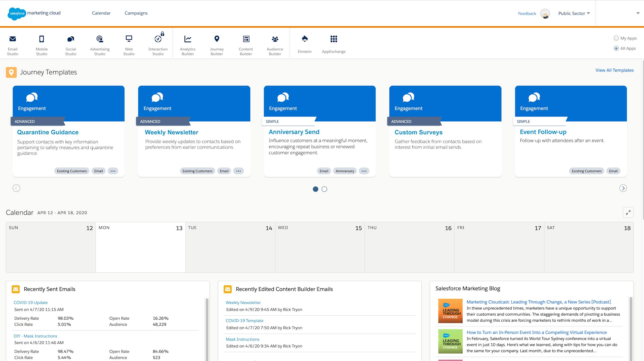Select first carousel page dot
644x361 pixels.
pyautogui.click(x=315, y=189)
